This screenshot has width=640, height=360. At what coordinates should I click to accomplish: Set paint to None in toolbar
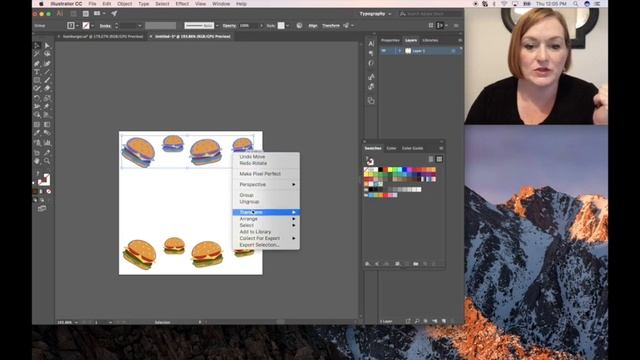[x=49, y=191]
